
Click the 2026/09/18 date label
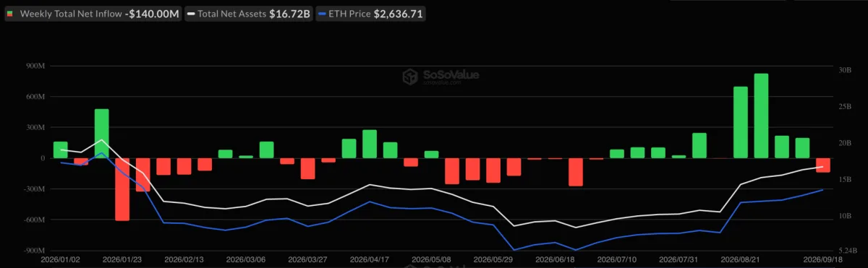pyautogui.click(x=822, y=259)
